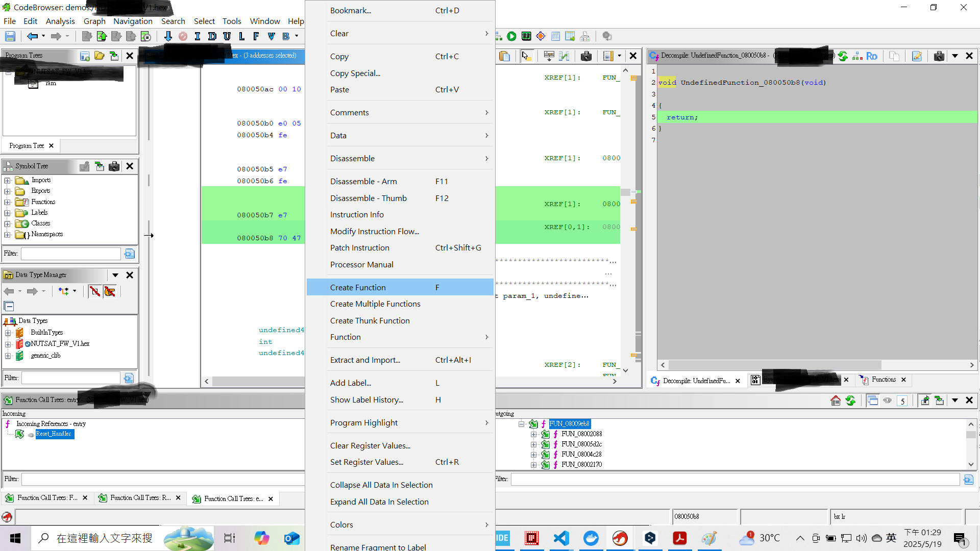Screen dimensions: 980x551
Task: Open the Analysis menu in menu bar
Action: [60, 21]
